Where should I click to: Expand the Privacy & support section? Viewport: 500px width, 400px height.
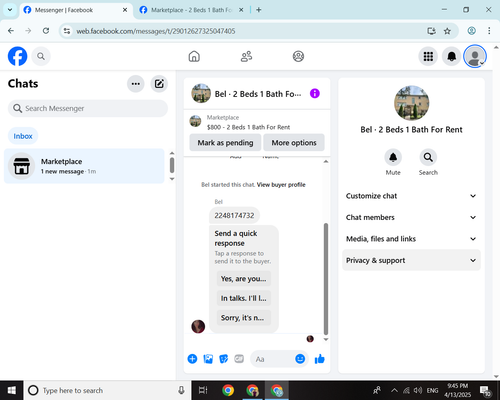pyautogui.click(x=411, y=260)
